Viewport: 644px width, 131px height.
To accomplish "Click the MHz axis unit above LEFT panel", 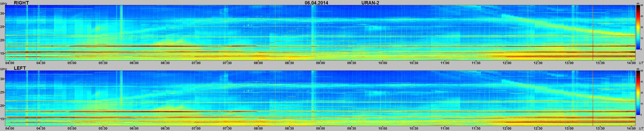I will (3, 69).
